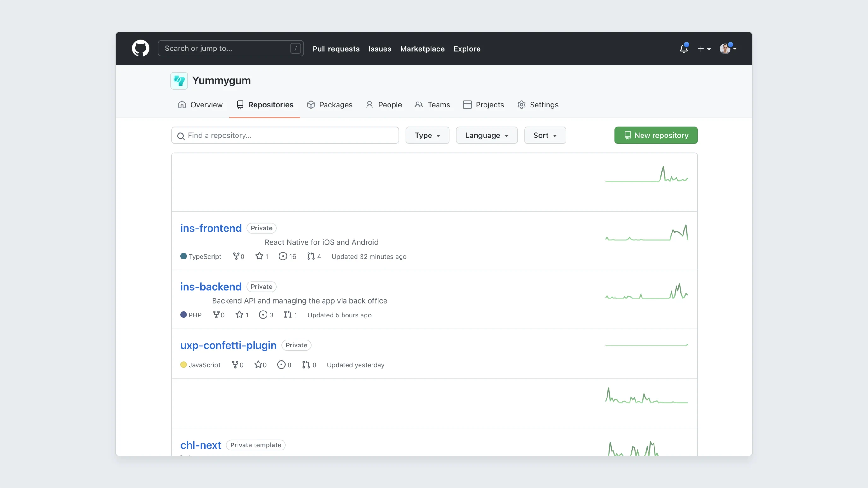The height and width of the screenshot is (488, 868).
Task: Click the Yummygum organization name
Action: tap(221, 80)
